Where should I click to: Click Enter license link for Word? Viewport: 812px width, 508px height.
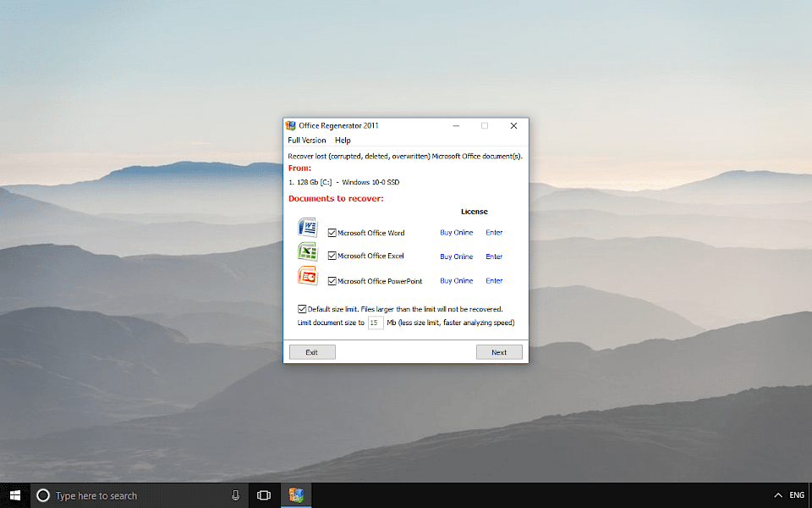[494, 232]
